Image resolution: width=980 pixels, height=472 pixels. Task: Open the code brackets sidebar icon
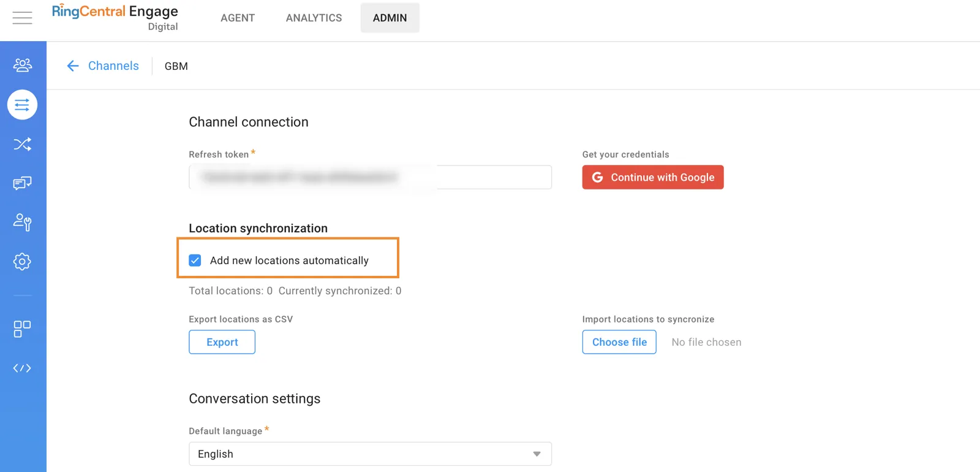click(x=22, y=368)
